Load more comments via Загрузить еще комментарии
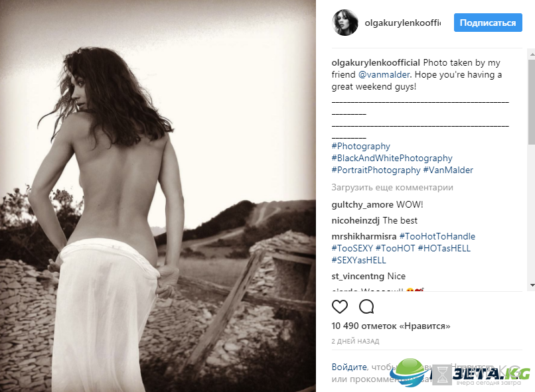 tap(392, 188)
